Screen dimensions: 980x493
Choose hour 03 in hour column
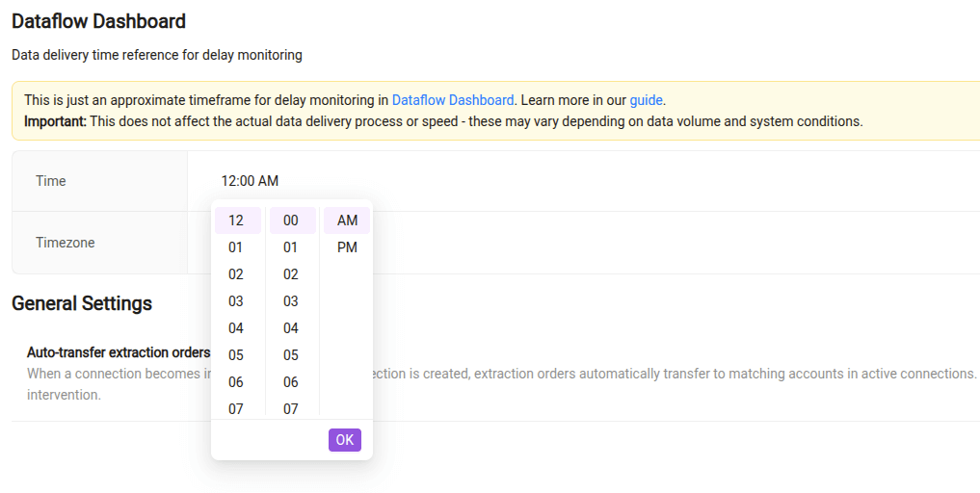click(x=237, y=301)
